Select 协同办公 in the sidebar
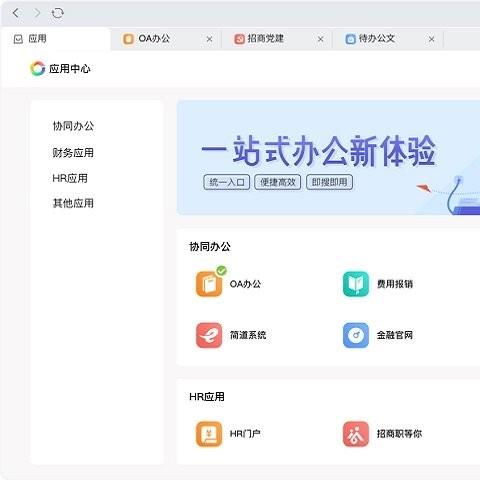The width and height of the screenshot is (480, 480). [x=73, y=126]
